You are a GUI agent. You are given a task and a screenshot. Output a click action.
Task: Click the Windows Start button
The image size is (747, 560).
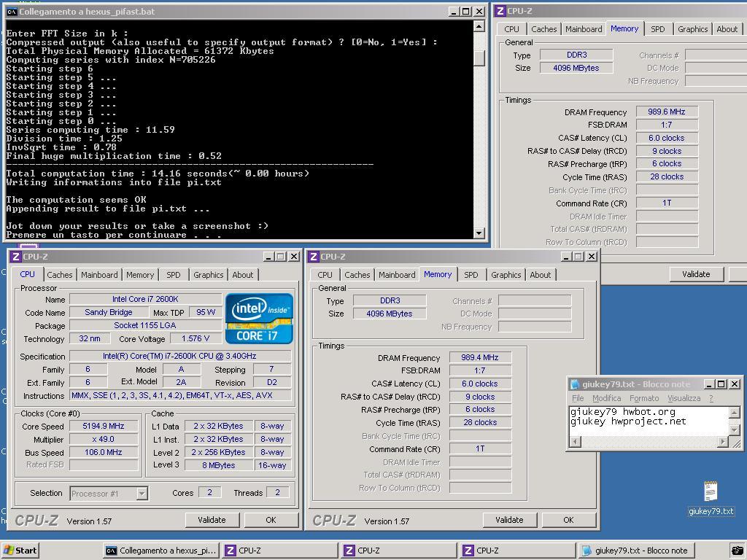[20, 551]
